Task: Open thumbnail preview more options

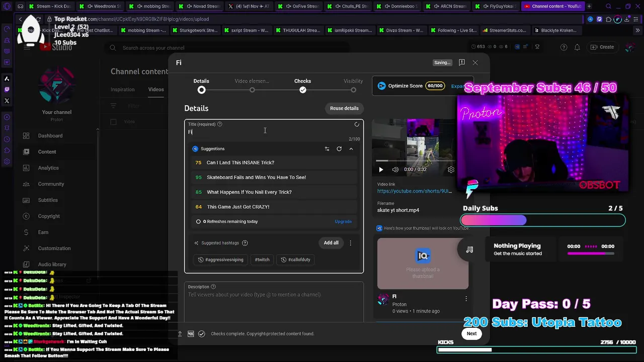Action: click(x=466, y=299)
